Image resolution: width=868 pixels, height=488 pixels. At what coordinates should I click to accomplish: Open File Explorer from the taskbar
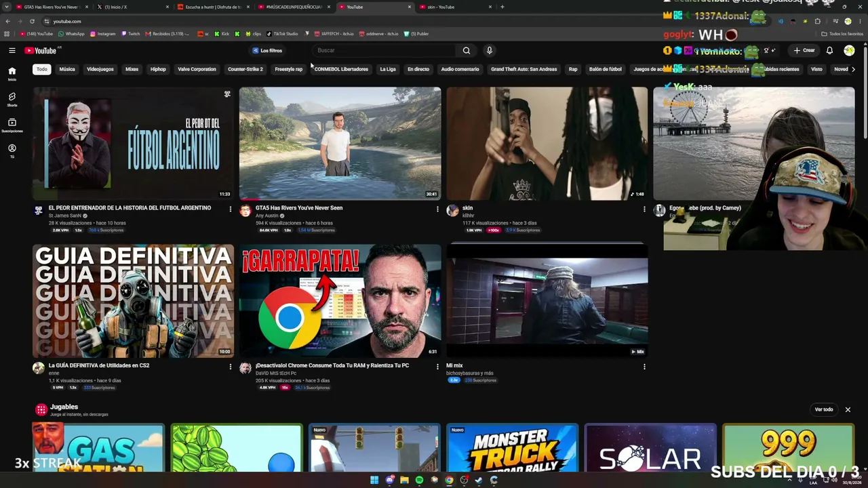coord(404,480)
